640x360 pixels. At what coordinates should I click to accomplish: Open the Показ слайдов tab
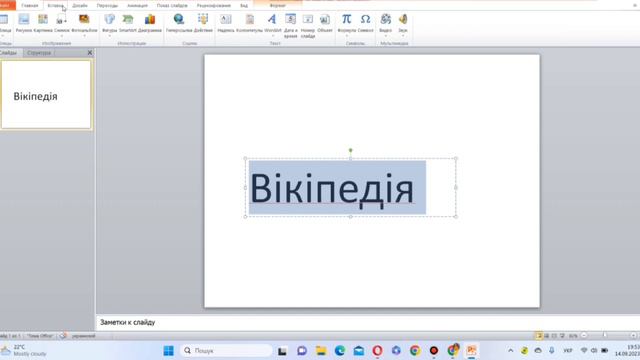[x=172, y=6]
